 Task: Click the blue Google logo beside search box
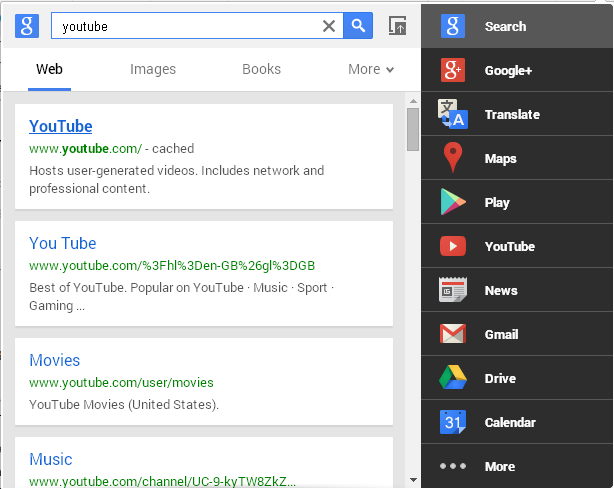click(27, 26)
